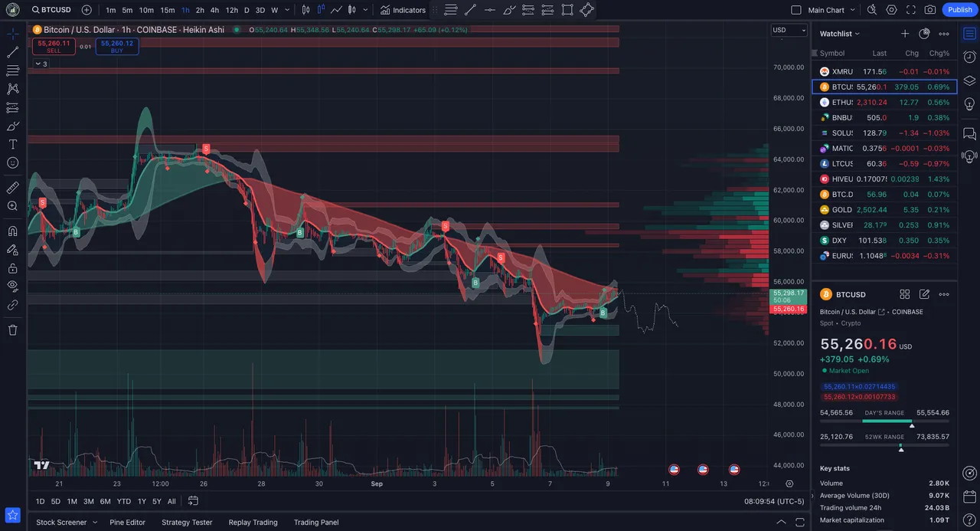Open the Indicators dialog

pos(403,10)
